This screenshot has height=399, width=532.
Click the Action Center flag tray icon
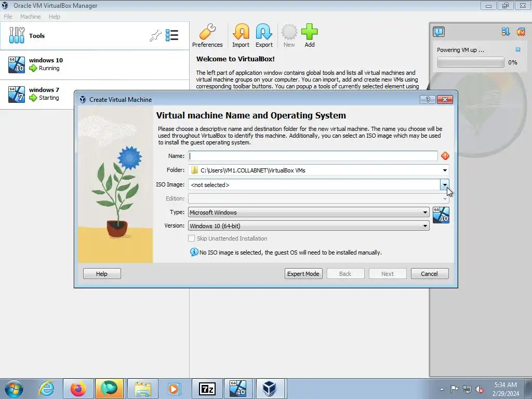pos(454,389)
